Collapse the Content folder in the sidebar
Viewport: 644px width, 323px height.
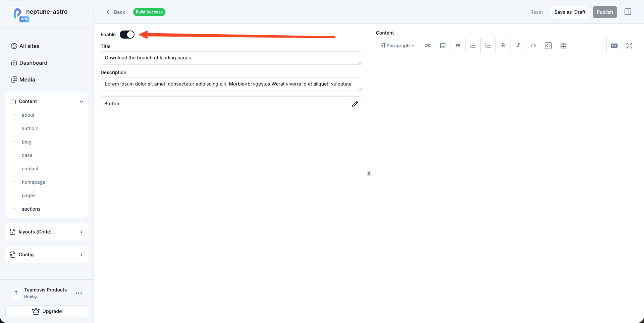82,101
